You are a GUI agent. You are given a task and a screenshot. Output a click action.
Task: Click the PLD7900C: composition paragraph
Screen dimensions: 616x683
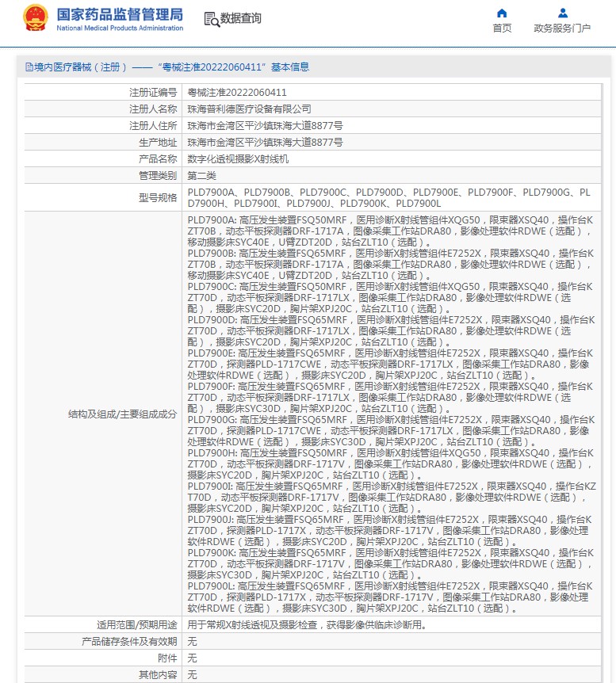[390, 298]
